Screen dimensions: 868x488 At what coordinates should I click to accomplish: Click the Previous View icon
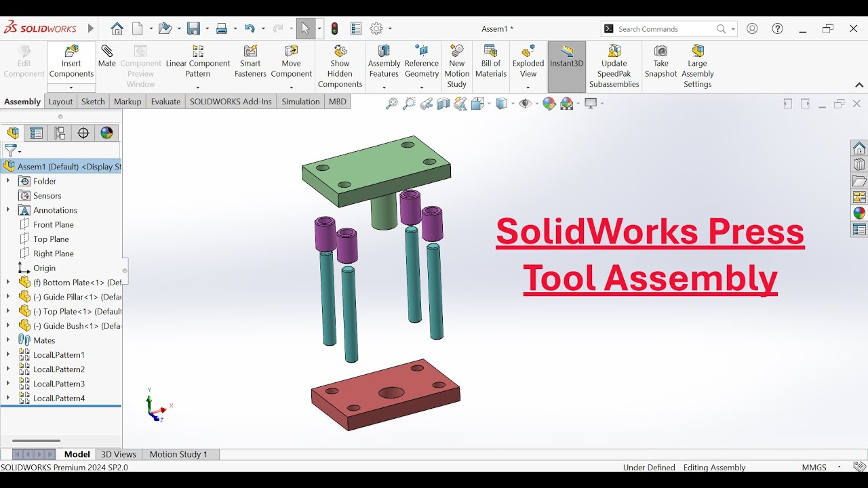(426, 104)
